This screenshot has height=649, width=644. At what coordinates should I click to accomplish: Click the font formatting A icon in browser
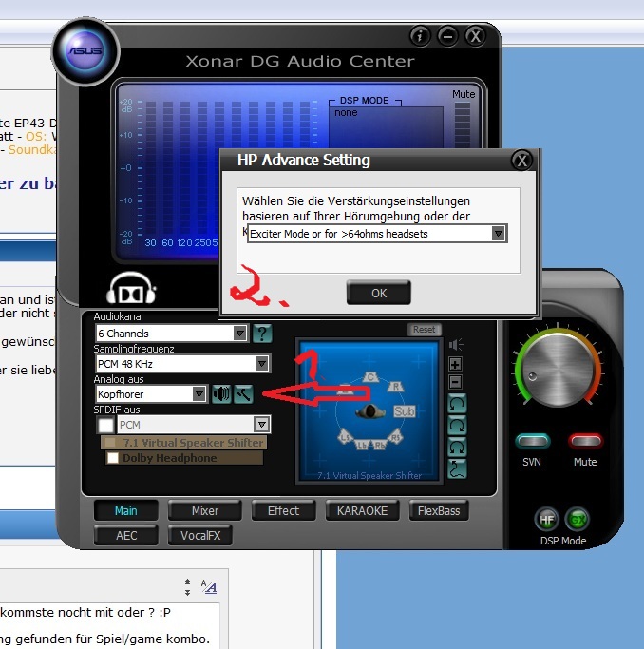(208, 586)
